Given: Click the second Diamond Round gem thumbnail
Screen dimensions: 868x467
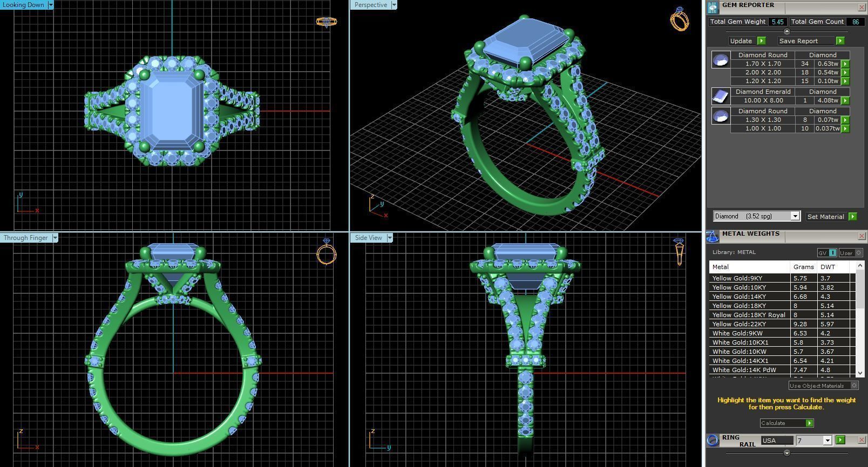Looking at the screenshot, I should tap(721, 115).
